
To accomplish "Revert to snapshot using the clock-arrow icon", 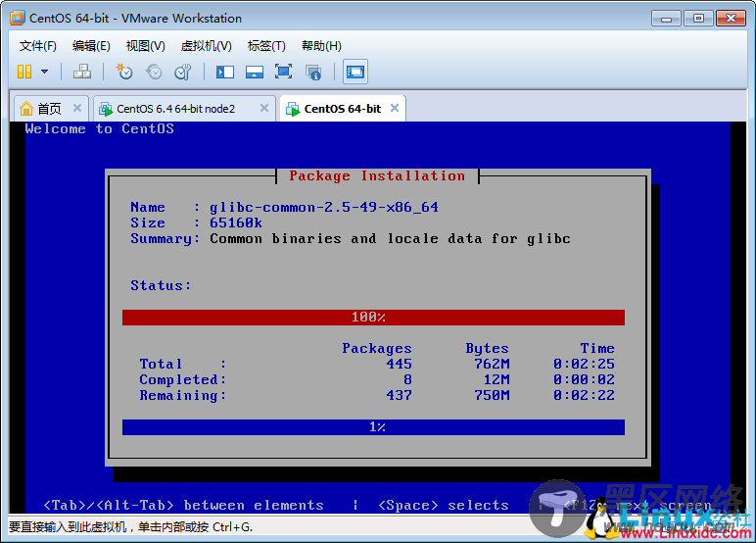I will tap(154, 72).
